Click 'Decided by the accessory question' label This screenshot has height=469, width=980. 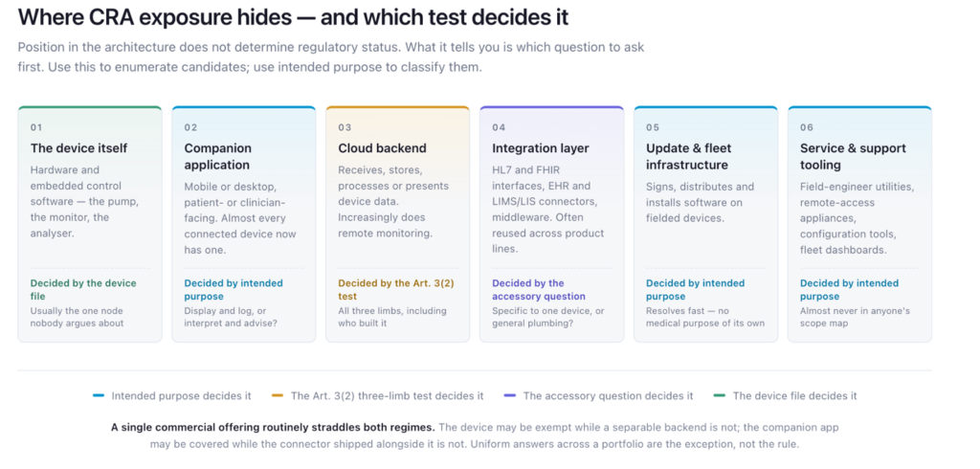[539, 289]
